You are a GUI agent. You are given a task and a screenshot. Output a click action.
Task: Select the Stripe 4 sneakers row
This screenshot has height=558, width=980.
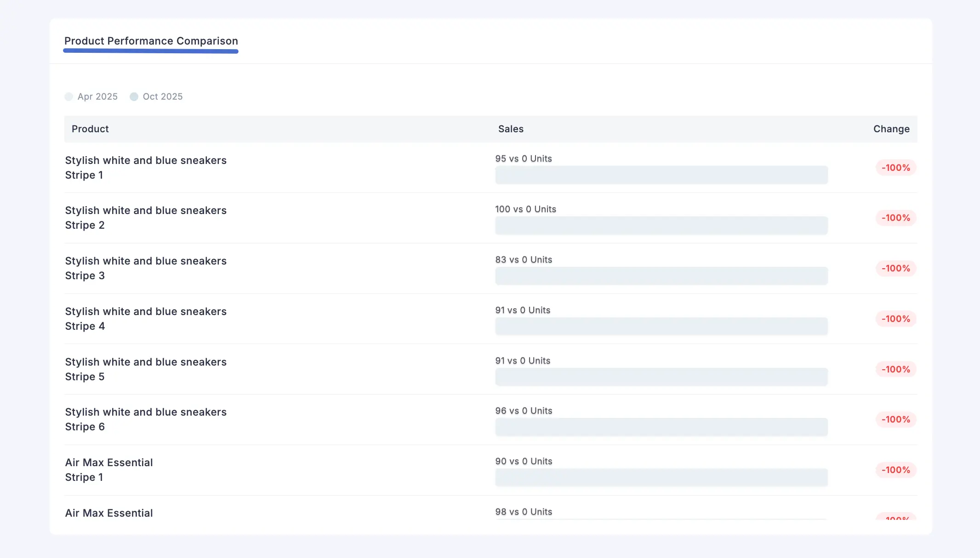tap(146, 318)
